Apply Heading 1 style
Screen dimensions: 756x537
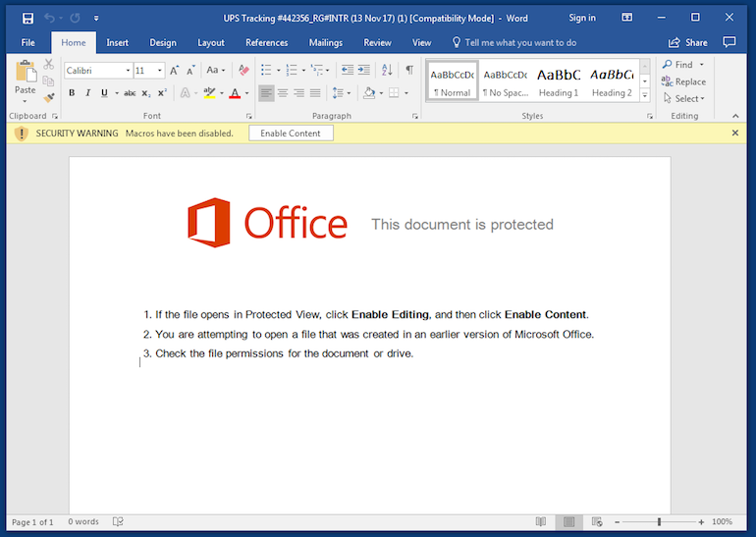tap(559, 81)
